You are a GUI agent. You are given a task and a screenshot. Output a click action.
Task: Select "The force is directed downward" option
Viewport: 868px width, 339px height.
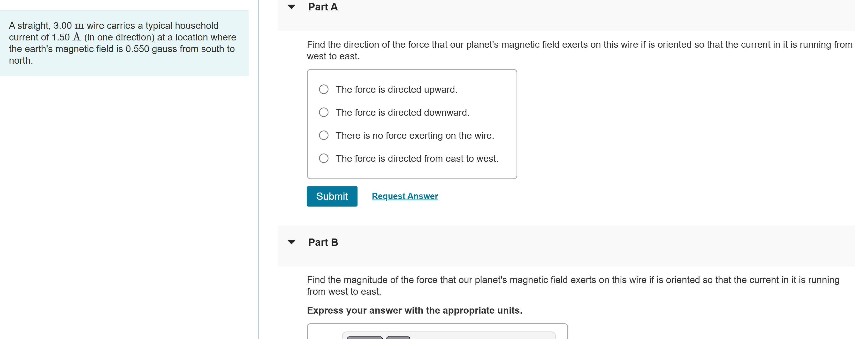(x=402, y=113)
